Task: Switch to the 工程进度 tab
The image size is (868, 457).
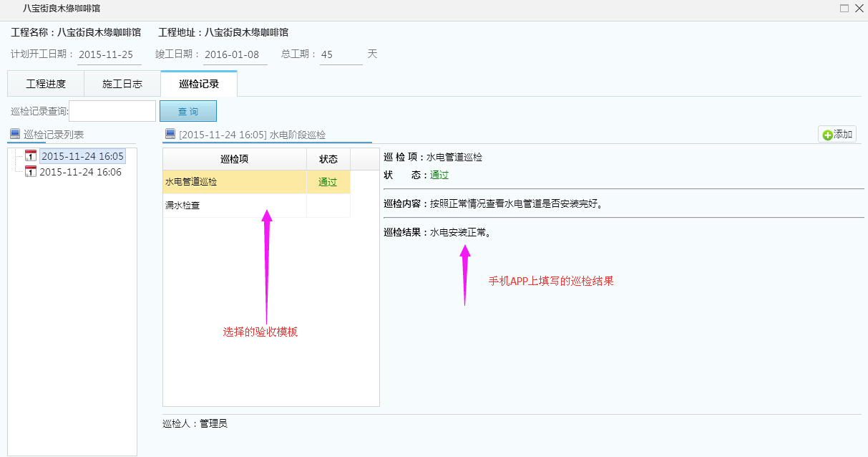Action: click(46, 84)
